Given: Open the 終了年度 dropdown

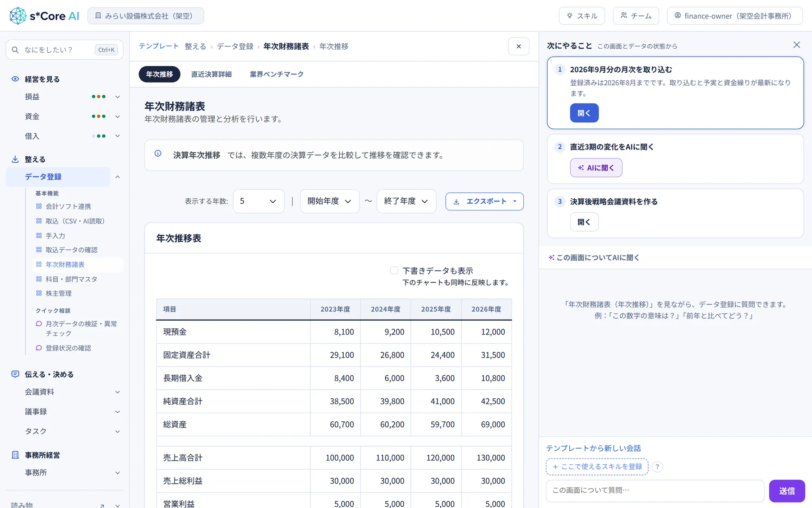Looking at the screenshot, I should tap(406, 201).
